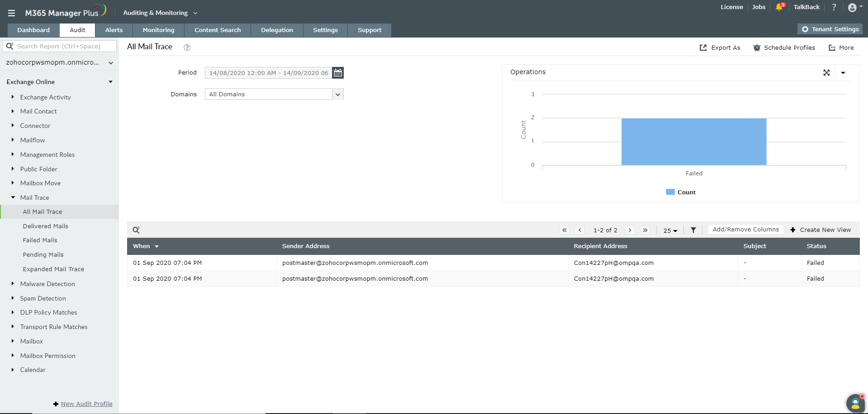Open Tenant Settings
This screenshot has width=868, height=414.
[830, 29]
